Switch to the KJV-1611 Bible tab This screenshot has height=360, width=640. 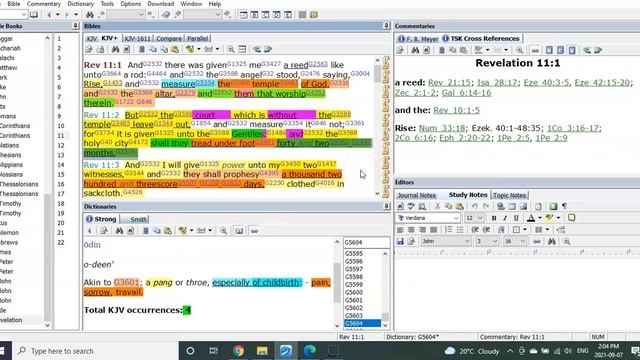137,38
